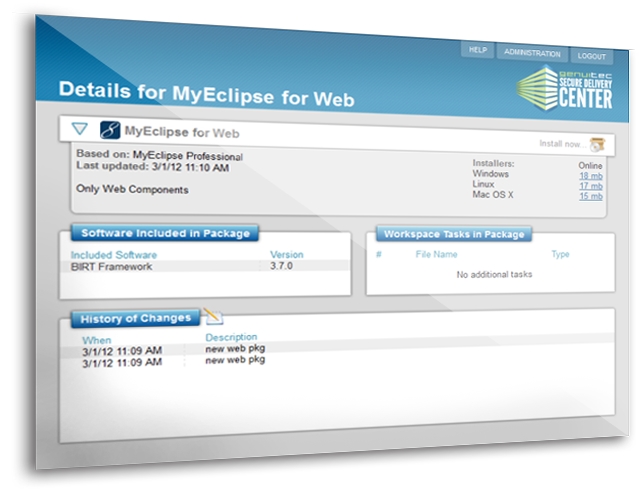Screen dimensions: 639x492
Task: Click the Windows installer label
Action: coord(490,174)
